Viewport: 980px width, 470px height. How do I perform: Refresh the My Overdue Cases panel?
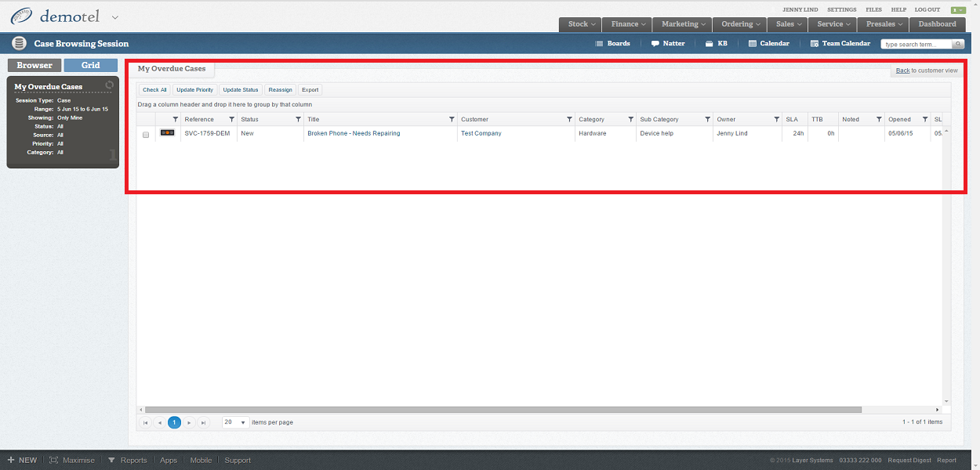tap(110, 85)
